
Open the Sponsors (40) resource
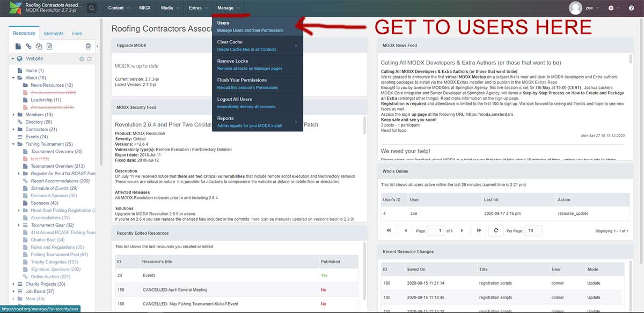45,203
